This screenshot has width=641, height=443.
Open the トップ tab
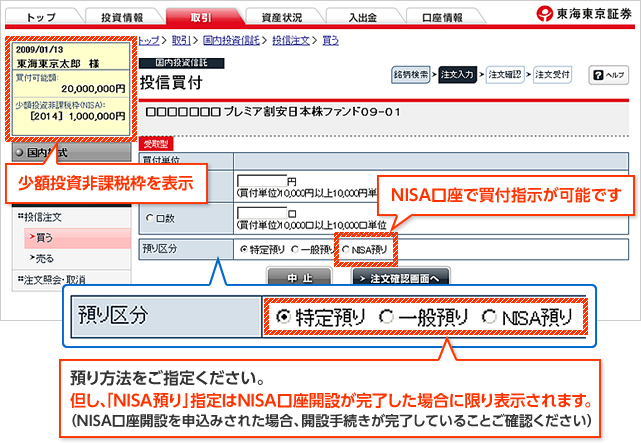[x=41, y=17]
